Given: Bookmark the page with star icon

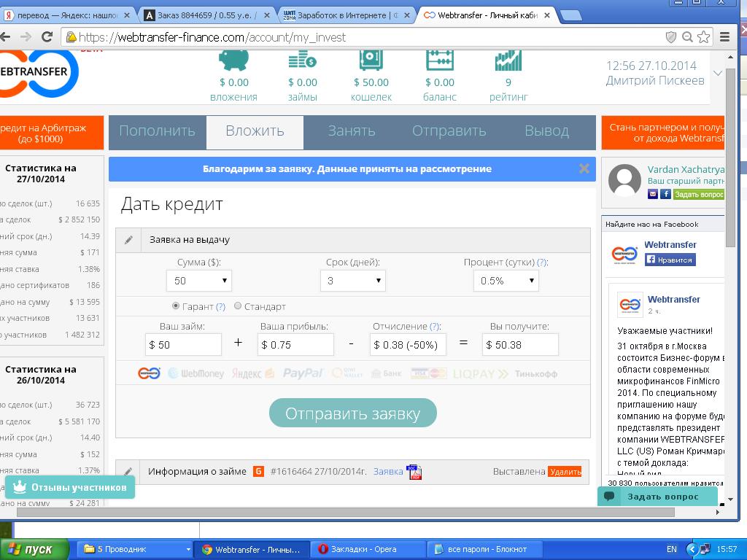Looking at the screenshot, I should (x=703, y=36).
